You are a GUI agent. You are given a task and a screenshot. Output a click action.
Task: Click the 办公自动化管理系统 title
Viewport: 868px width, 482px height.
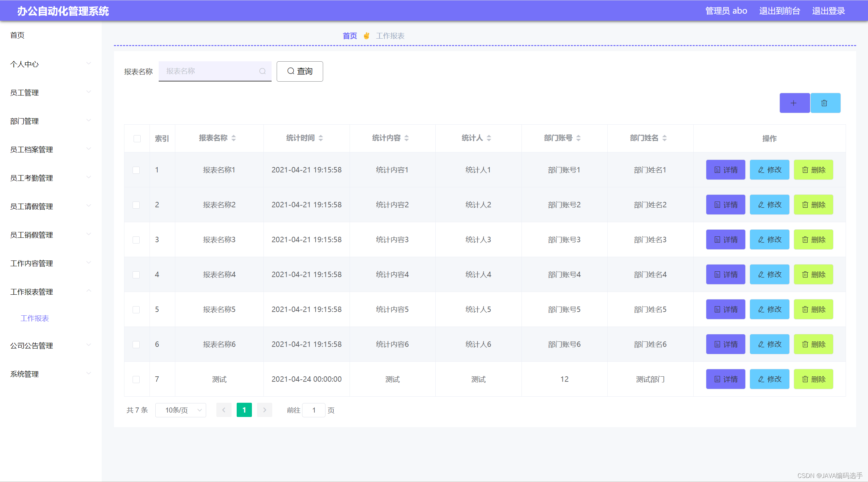63,11
